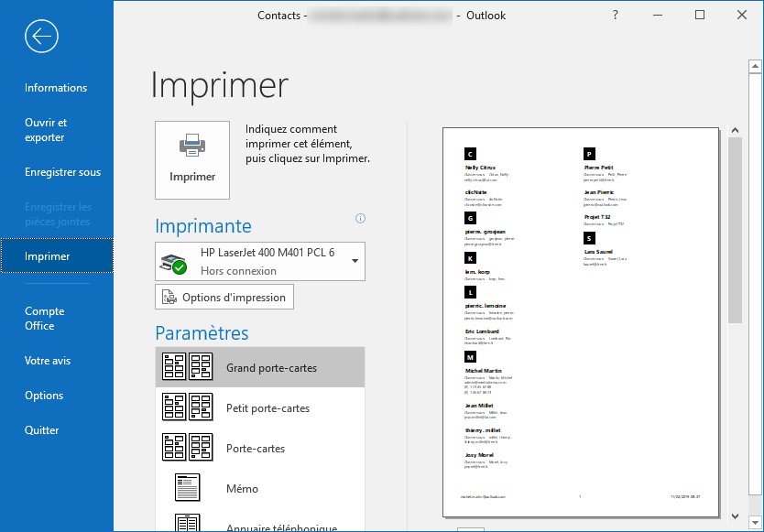This screenshot has height=532, width=764.
Task: Select Enregistrer sous in sidebar
Action: click(x=62, y=172)
